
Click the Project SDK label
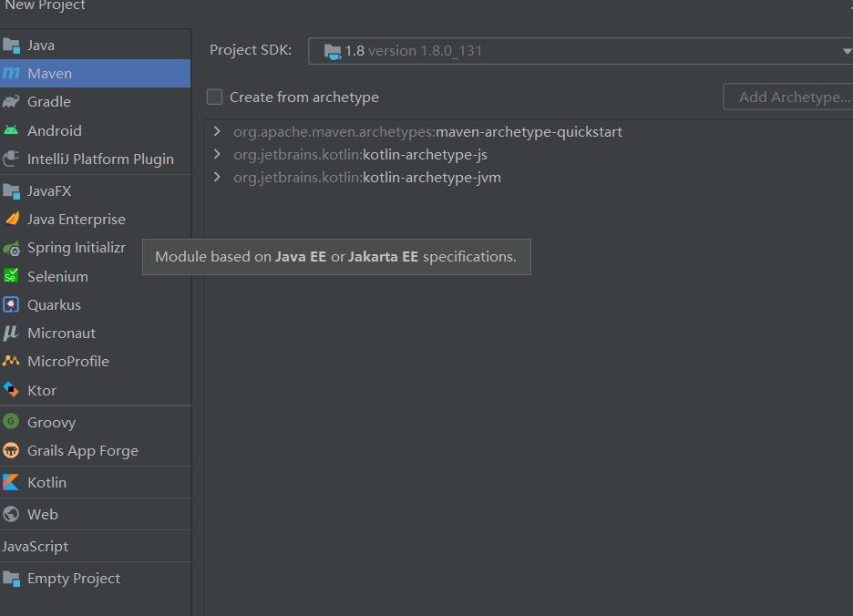click(x=251, y=50)
